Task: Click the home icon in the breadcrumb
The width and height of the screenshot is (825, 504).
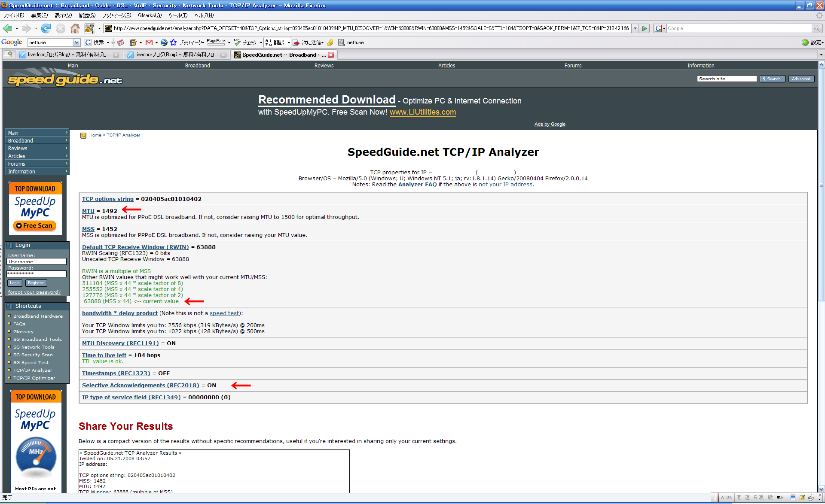Action: pos(83,136)
